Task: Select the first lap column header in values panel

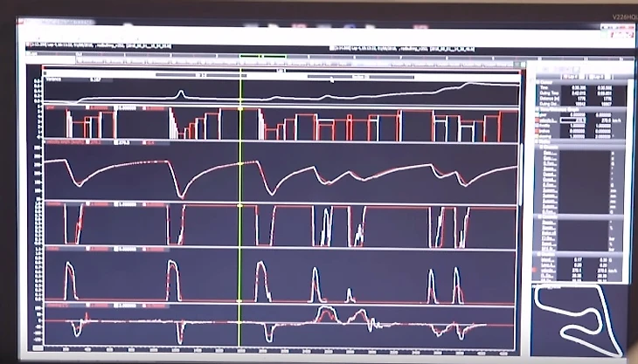Action: [x=572, y=76]
